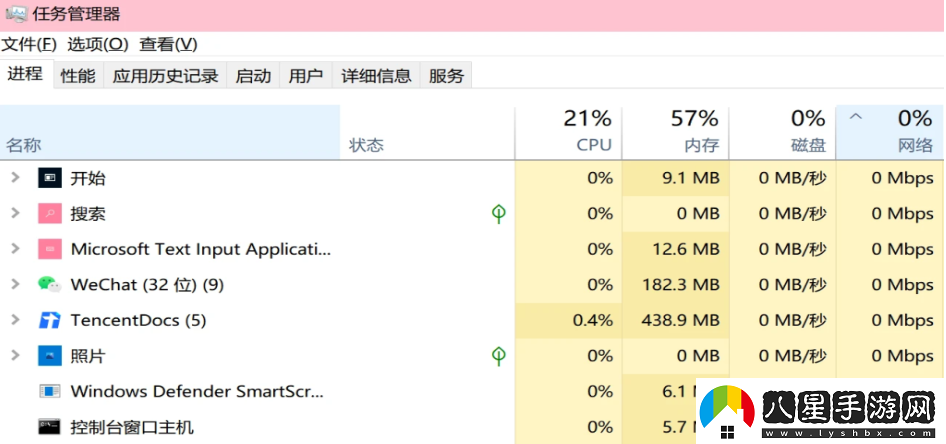
Task: Click the TencentDocs process icon
Action: [49, 321]
